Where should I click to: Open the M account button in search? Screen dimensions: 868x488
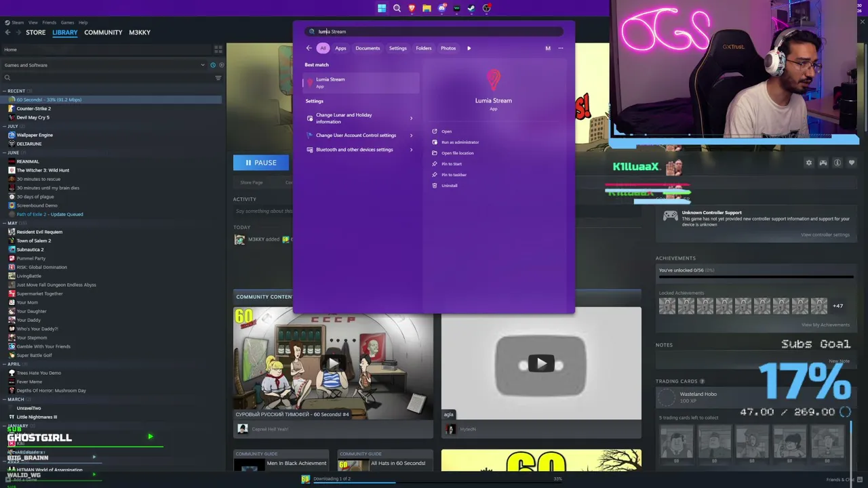tap(548, 48)
